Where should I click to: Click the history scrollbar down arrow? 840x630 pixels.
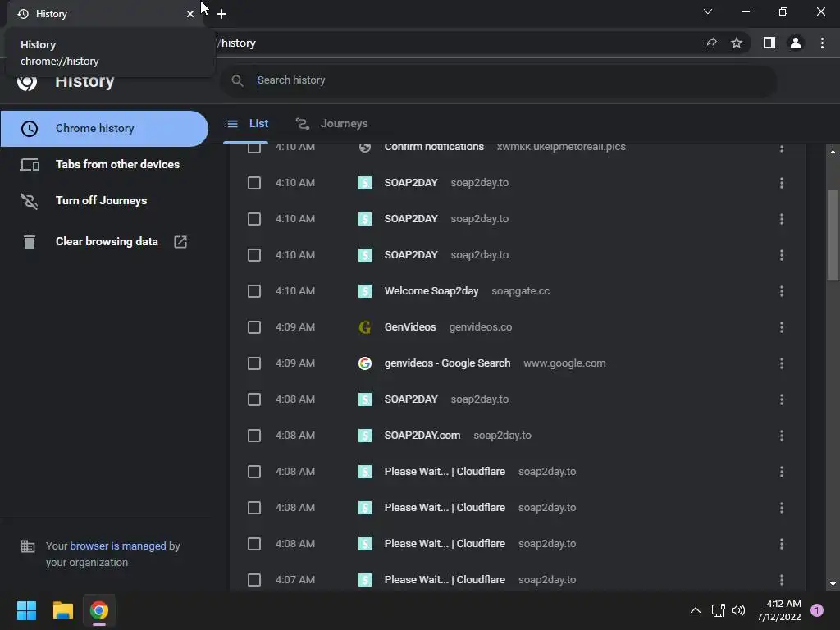tap(833, 584)
